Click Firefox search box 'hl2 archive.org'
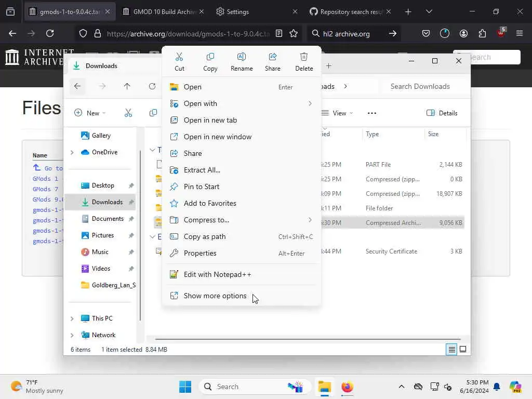The height and width of the screenshot is (399, 532). (354, 34)
